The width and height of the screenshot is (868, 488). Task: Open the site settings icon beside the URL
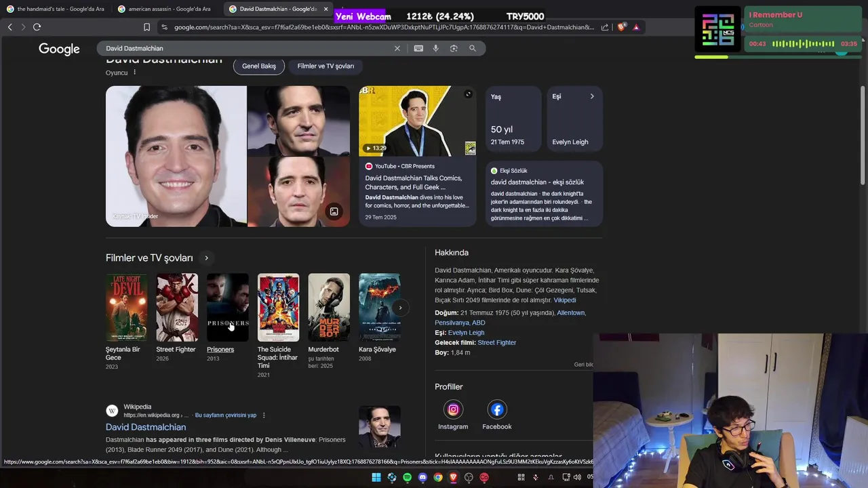coord(164,27)
